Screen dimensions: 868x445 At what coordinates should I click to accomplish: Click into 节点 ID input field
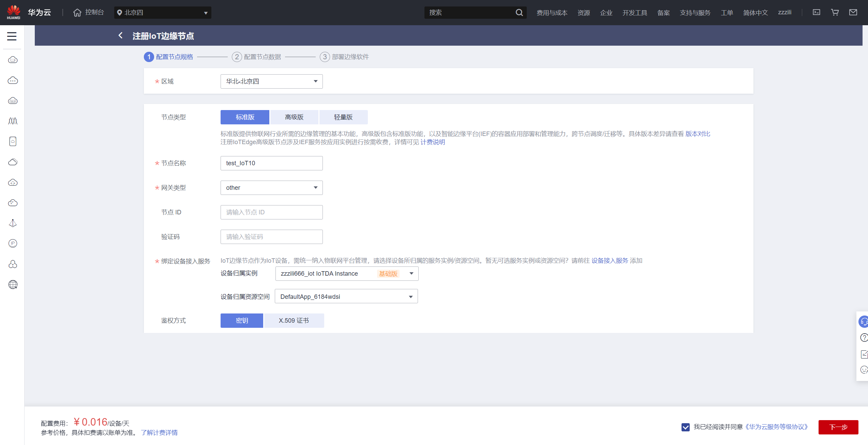point(271,212)
